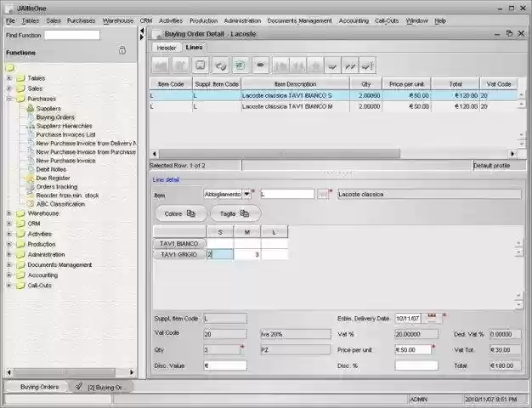
Task: Select the Lines tab
Action: [194, 48]
